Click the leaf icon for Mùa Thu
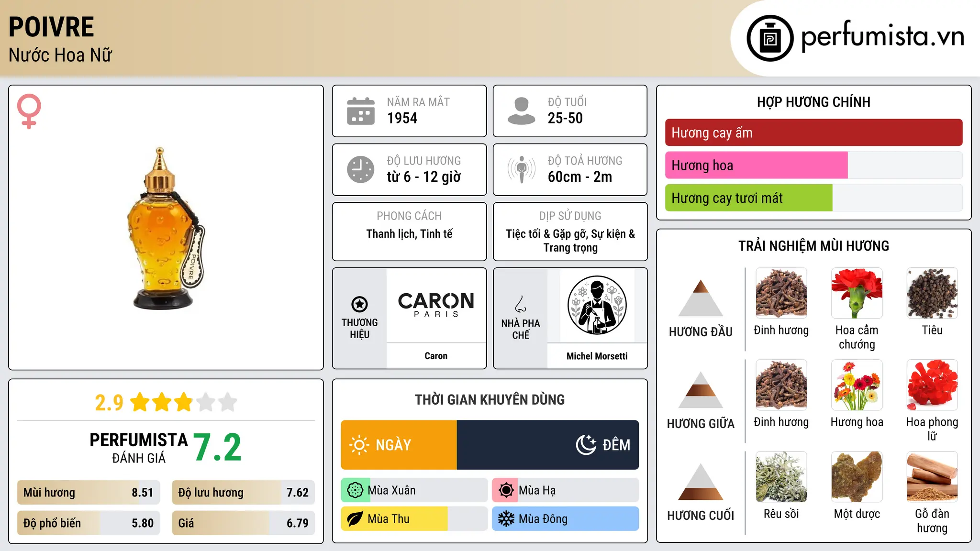This screenshot has height=551, width=980. 355,519
